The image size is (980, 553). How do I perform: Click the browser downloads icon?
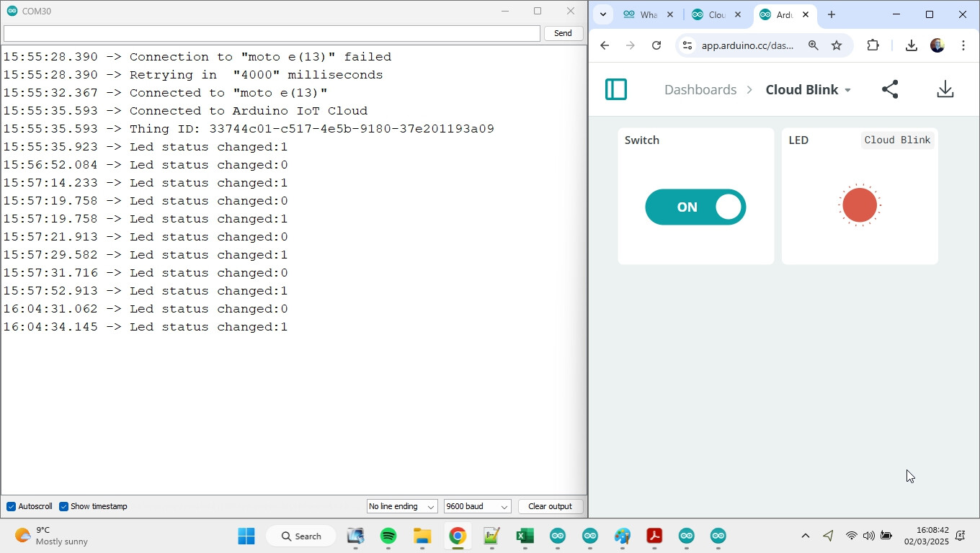(911, 45)
